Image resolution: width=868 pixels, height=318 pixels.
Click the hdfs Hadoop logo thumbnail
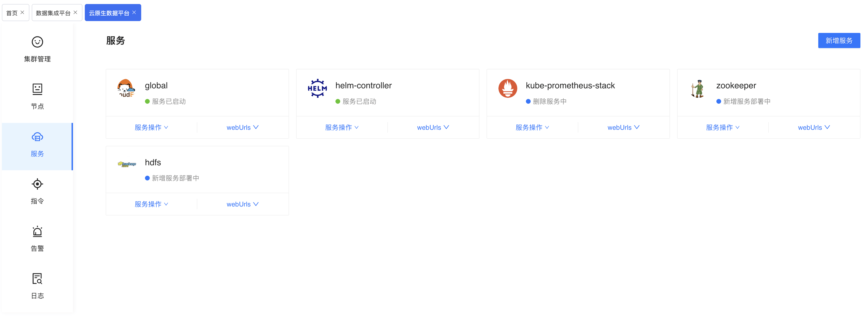click(127, 164)
